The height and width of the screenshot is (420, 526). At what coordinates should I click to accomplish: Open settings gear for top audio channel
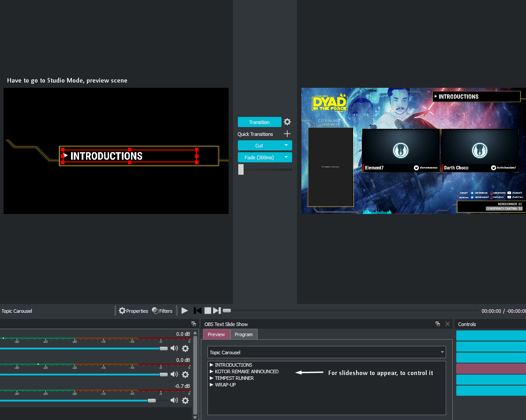[185, 348]
